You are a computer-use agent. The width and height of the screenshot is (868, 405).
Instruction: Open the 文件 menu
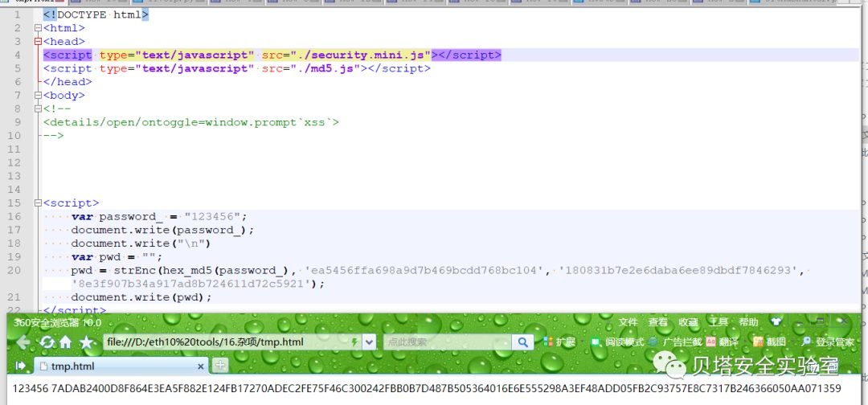pyautogui.click(x=628, y=322)
